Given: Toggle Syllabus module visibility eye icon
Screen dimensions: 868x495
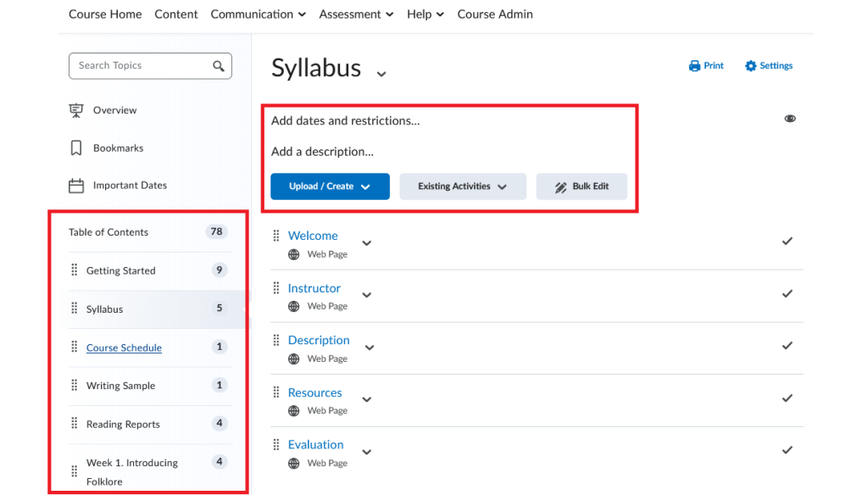Looking at the screenshot, I should click(790, 119).
